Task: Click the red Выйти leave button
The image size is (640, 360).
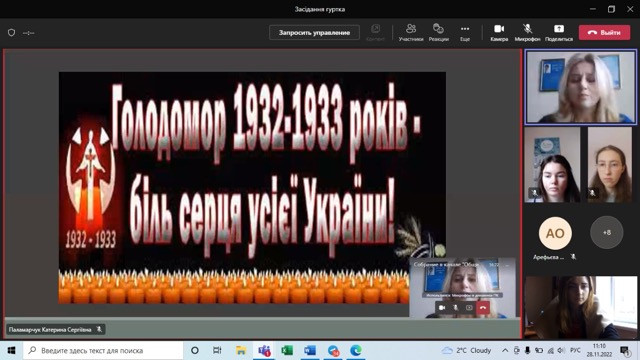Action: (604, 32)
